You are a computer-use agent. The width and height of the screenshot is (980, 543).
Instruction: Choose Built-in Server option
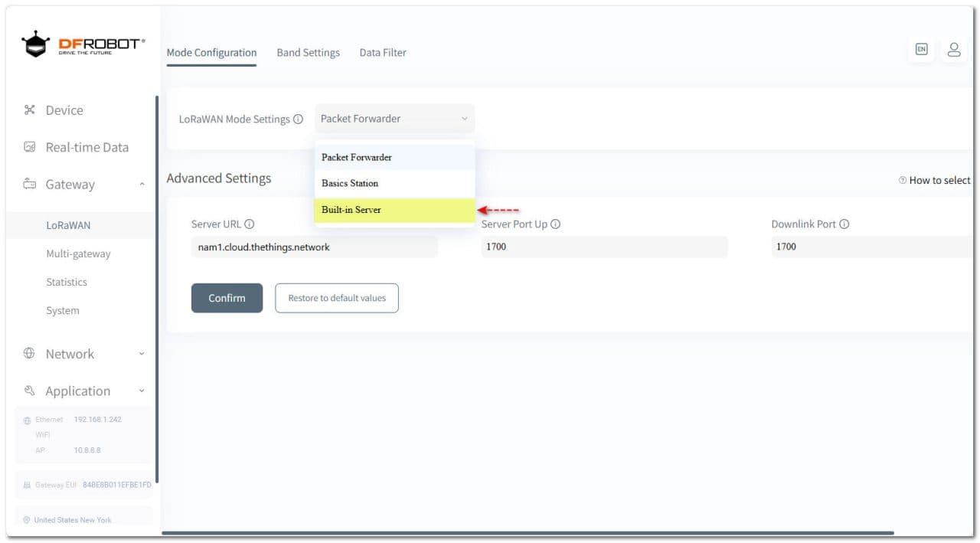394,210
